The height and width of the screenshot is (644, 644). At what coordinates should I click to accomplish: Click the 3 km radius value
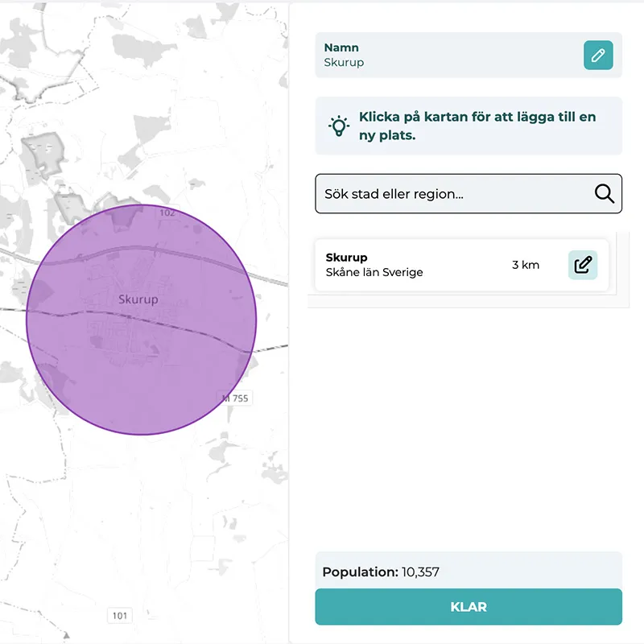pos(526,265)
